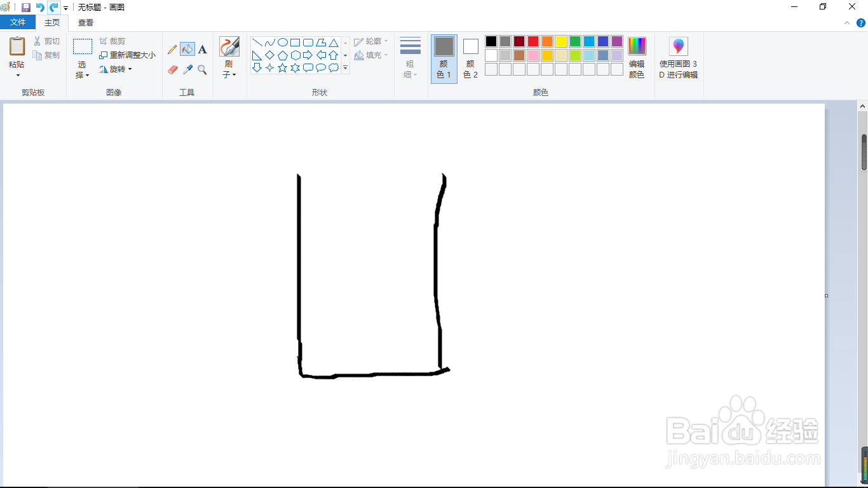This screenshot has width=868, height=488.
Task: Choose the Diamond shape
Action: pyautogui.click(x=270, y=55)
